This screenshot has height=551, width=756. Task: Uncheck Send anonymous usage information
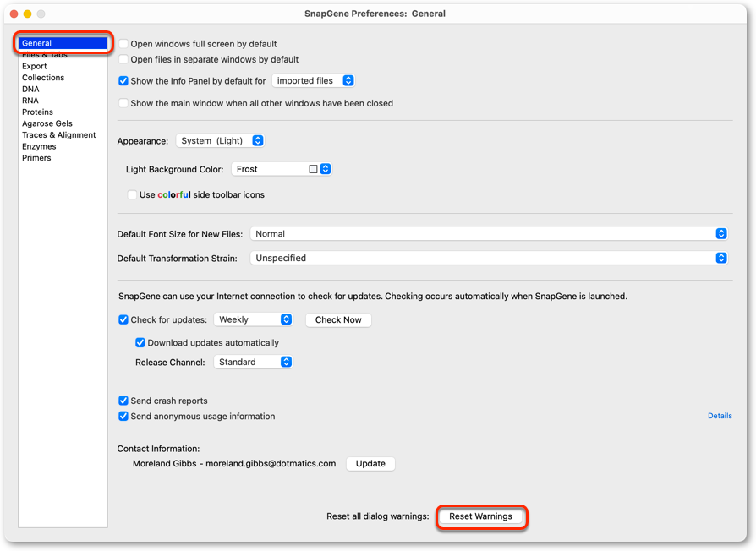click(x=123, y=416)
